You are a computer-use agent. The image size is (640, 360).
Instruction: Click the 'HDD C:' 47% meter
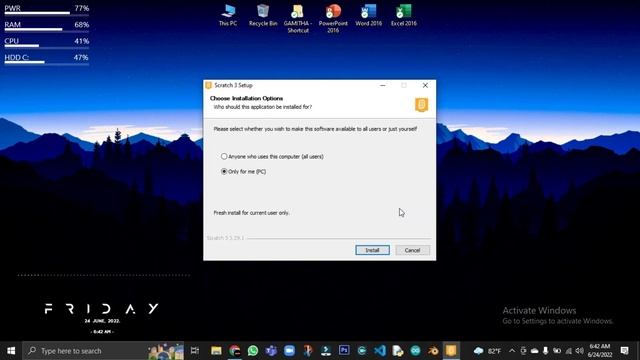[47, 59]
